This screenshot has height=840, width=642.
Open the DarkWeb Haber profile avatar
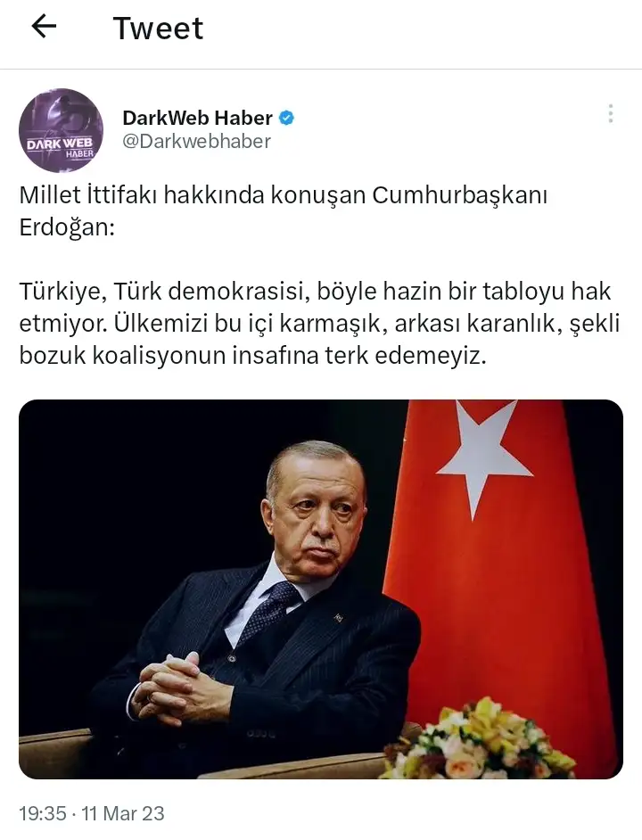click(x=61, y=130)
